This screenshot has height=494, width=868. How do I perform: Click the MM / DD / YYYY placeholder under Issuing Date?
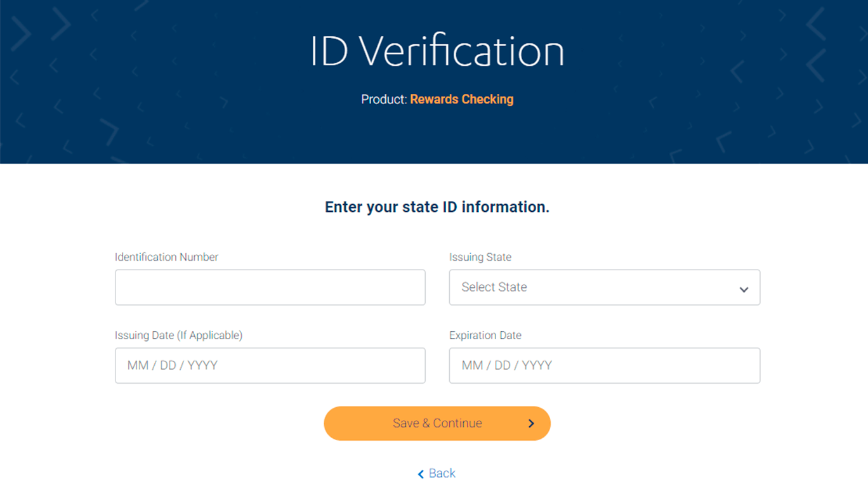pyautogui.click(x=172, y=365)
